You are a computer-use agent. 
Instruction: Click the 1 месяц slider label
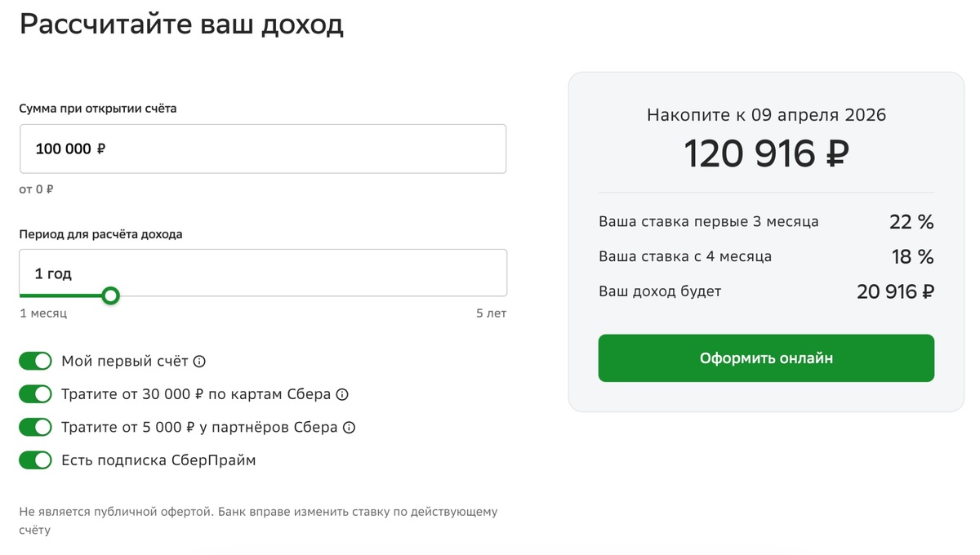42,313
